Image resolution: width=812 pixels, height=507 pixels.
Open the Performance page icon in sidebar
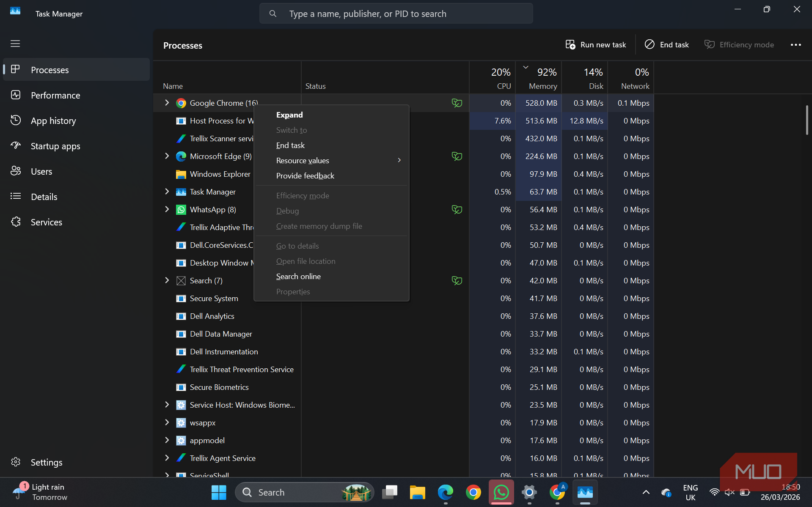pos(16,95)
